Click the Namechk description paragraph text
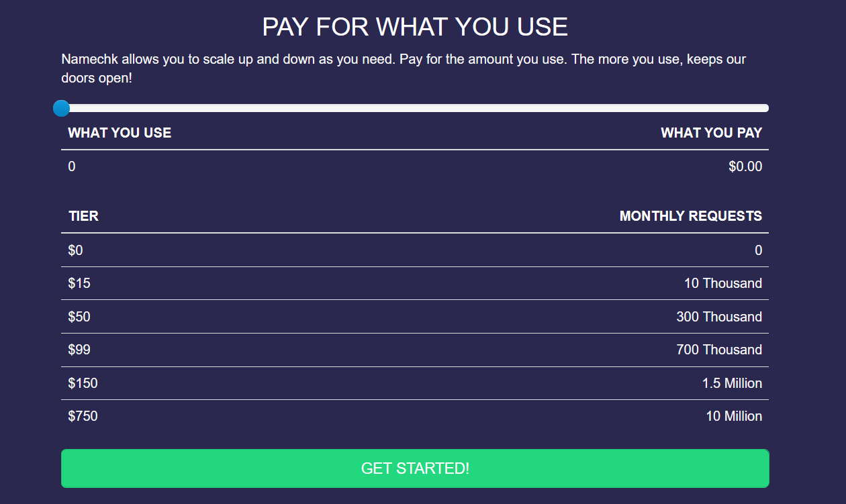Image resolution: width=846 pixels, height=504 pixels. point(403,68)
